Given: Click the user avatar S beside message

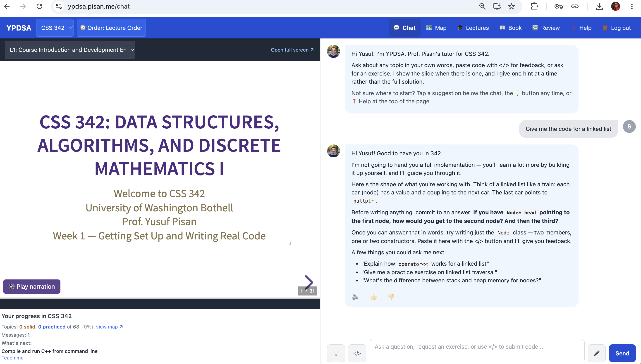Looking at the screenshot, I should tap(629, 127).
